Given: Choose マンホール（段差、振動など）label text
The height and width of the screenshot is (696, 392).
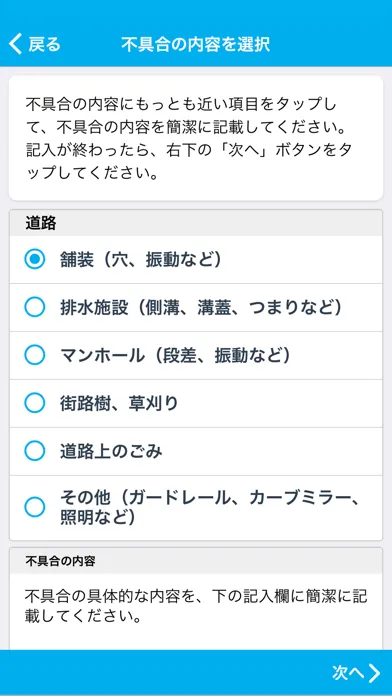Looking at the screenshot, I should (175, 355).
